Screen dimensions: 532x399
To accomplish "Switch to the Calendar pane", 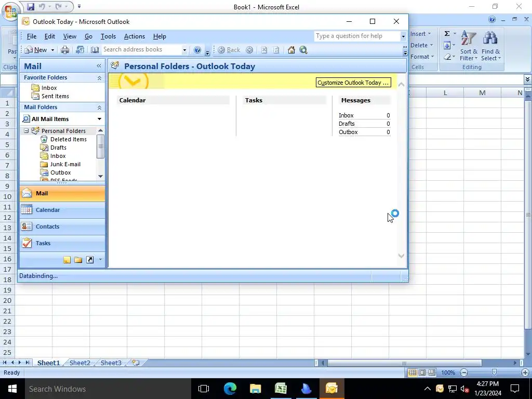I will [62, 210].
